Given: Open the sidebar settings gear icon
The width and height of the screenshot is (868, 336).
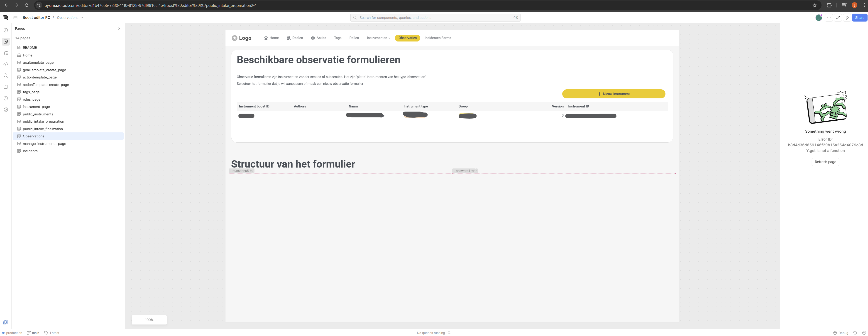Looking at the screenshot, I should click(x=6, y=110).
